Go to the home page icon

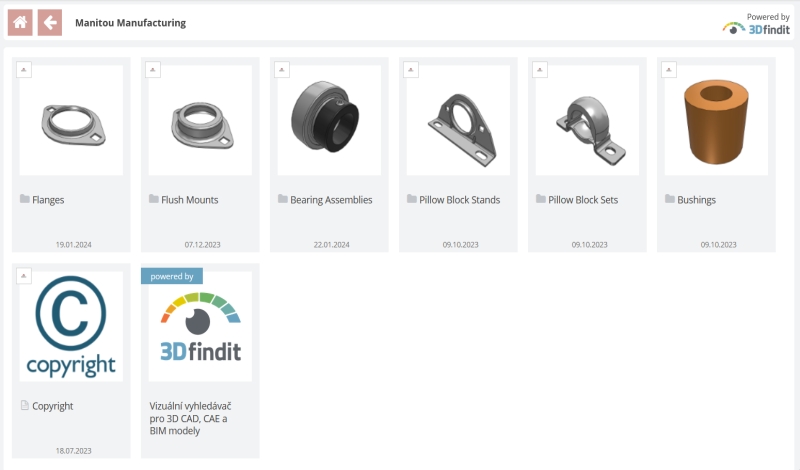point(20,22)
